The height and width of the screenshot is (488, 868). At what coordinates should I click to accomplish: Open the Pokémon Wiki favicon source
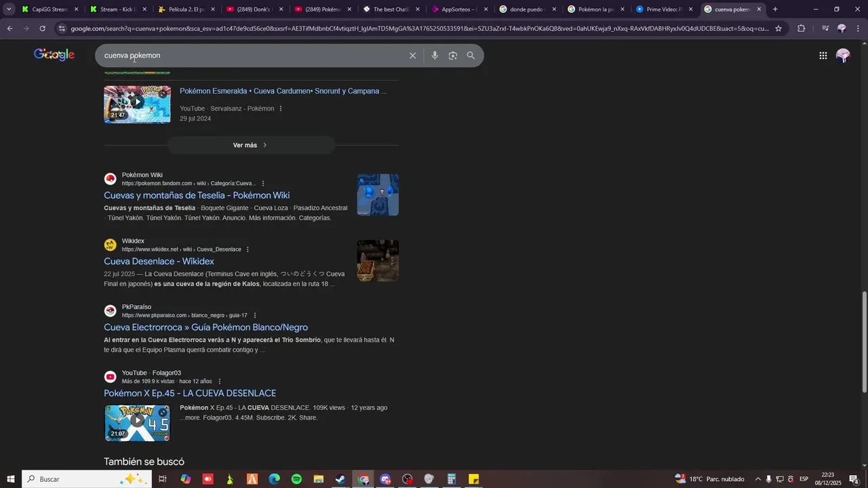click(110, 179)
